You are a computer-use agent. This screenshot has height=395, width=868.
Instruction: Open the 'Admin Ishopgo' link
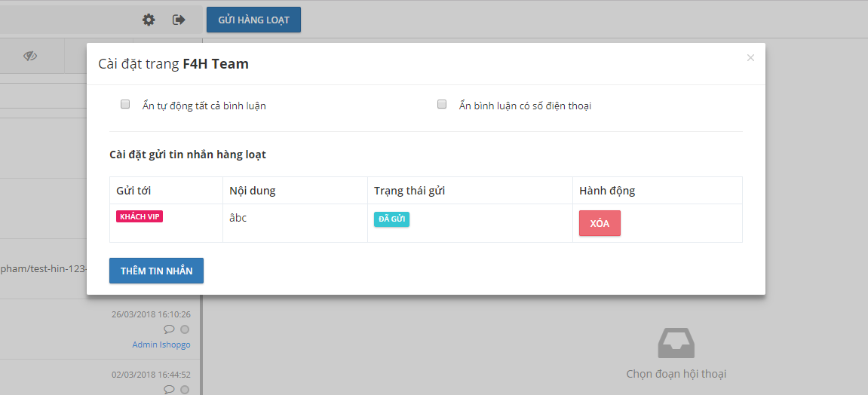coord(161,344)
